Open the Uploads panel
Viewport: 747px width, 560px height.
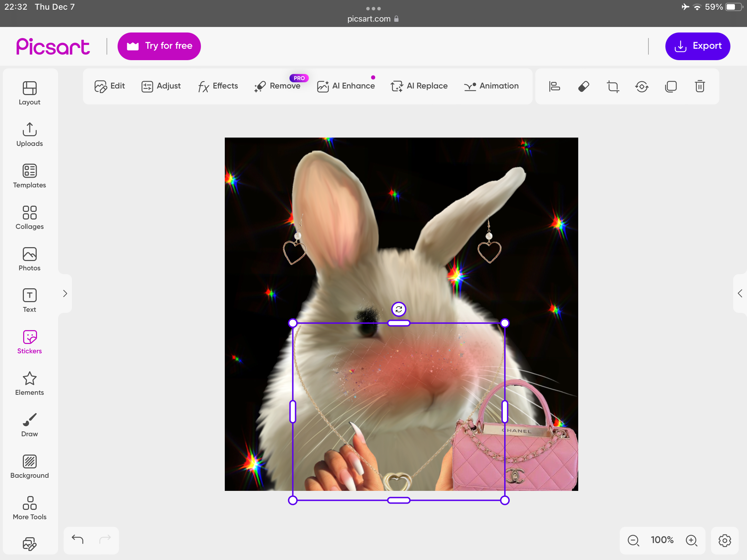point(29,134)
